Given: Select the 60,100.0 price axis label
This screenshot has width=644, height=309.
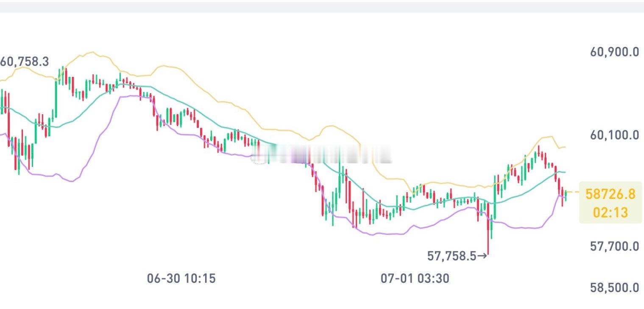Looking at the screenshot, I should click(614, 135).
